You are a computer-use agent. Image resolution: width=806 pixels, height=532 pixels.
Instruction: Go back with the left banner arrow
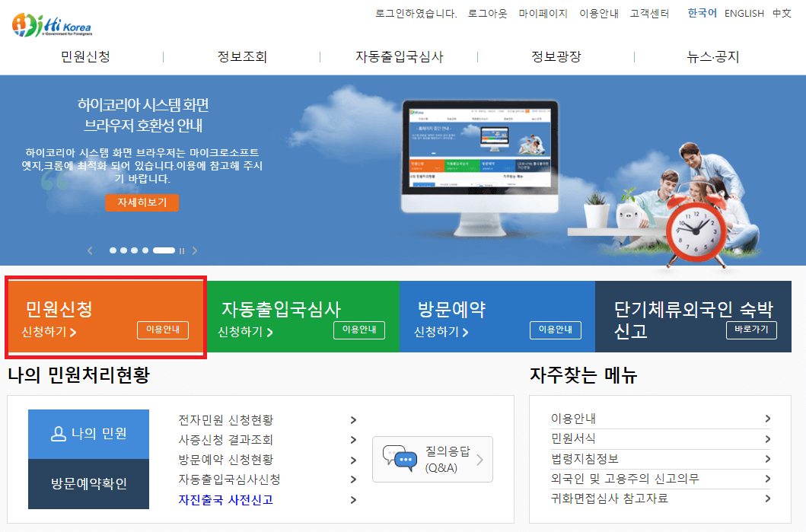[x=90, y=250]
